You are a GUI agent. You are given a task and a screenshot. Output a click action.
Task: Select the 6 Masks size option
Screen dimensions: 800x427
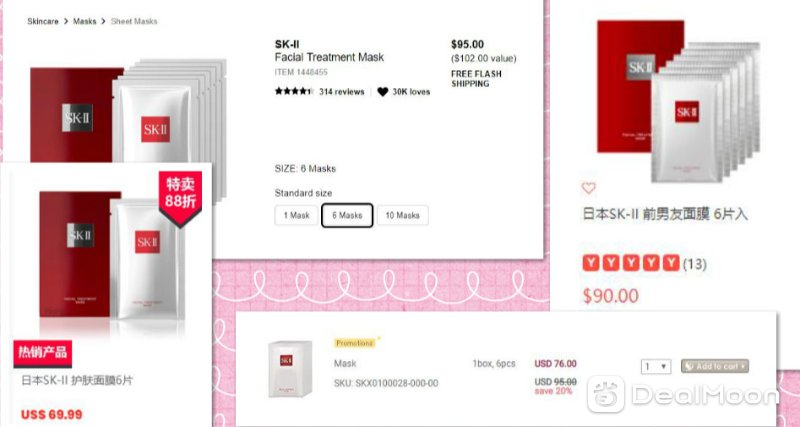click(347, 215)
